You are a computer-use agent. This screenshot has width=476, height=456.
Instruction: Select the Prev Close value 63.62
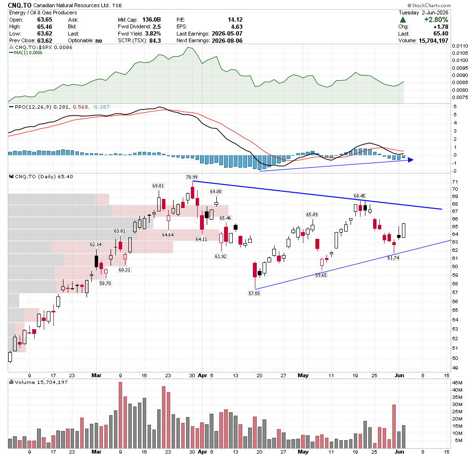click(45, 41)
